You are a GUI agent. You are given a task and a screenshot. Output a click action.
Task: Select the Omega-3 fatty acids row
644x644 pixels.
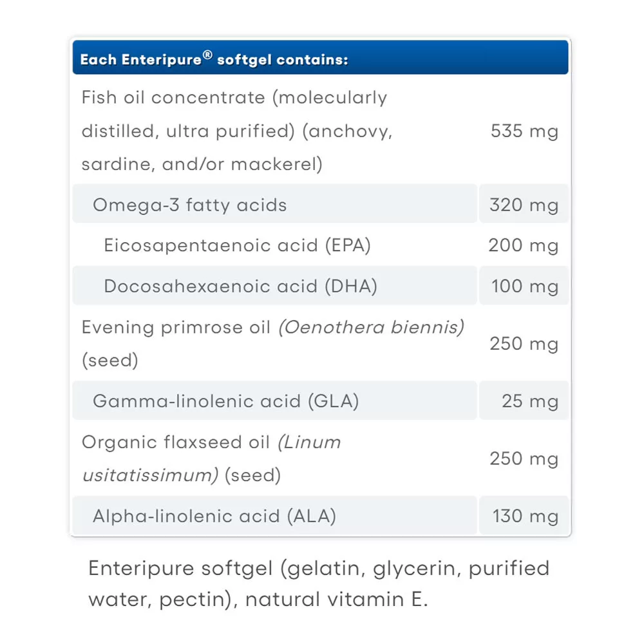point(190,205)
